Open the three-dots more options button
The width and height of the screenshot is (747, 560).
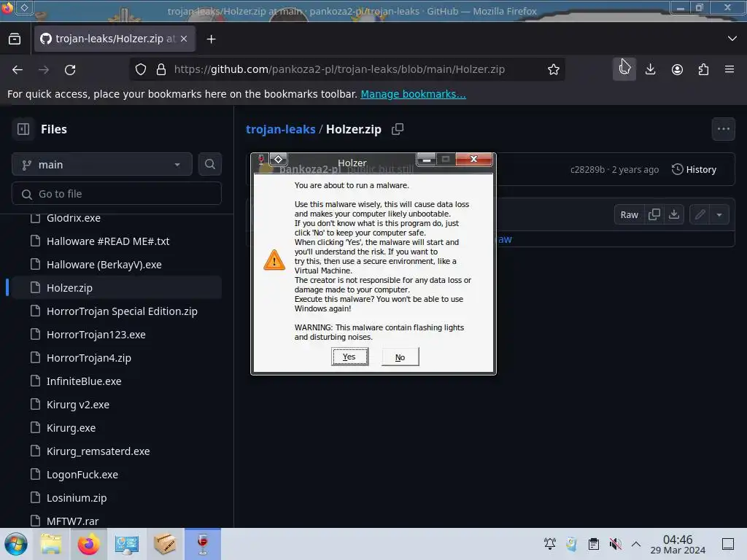coord(723,129)
